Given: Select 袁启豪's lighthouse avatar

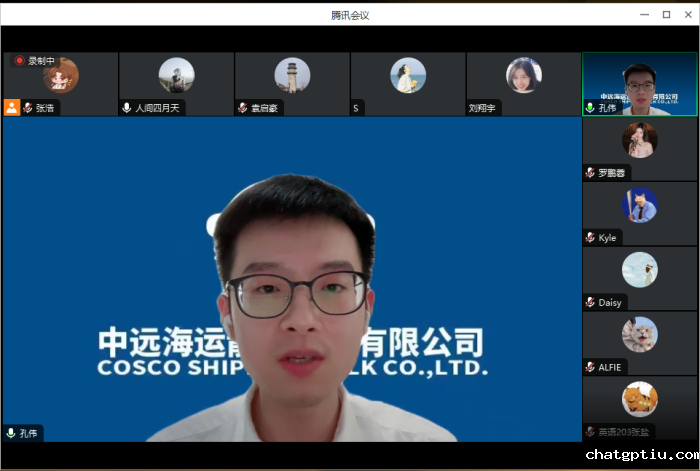Looking at the screenshot, I should coord(292,75).
